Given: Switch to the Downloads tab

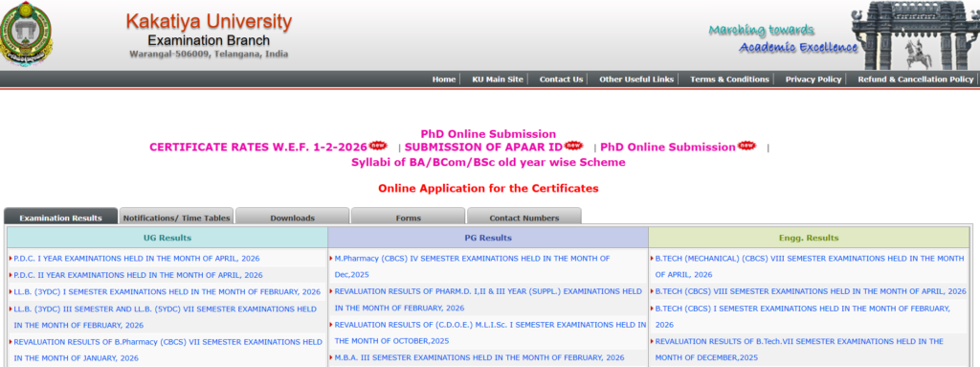Looking at the screenshot, I should click(293, 217).
